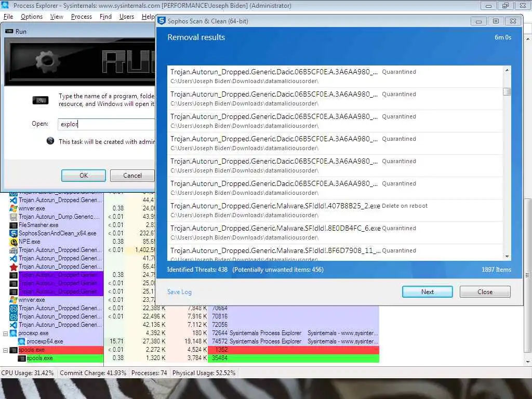
Task: Click the admin shield icon in Run dialog
Action: coord(50,141)
